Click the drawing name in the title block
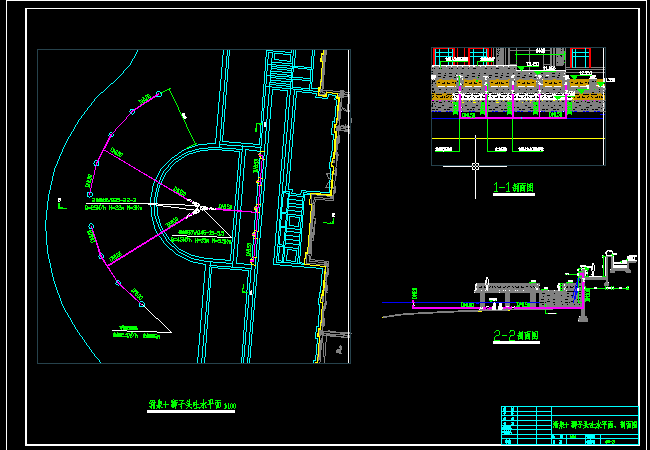650x450 pixels. click(x=593, y=424)
